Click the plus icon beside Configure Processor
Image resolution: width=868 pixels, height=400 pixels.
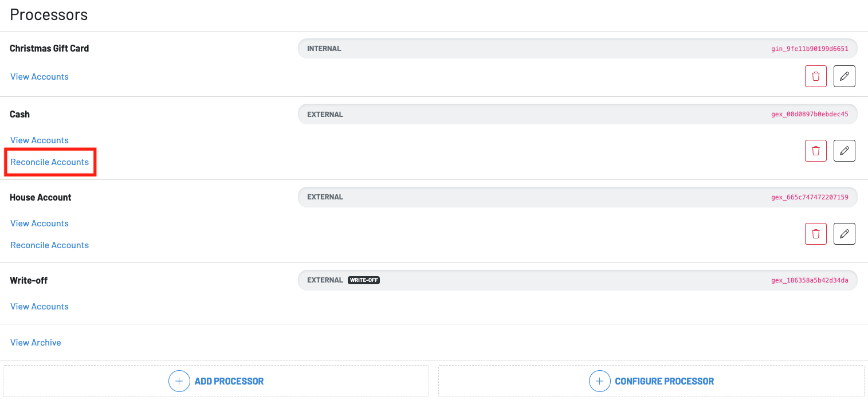(599, 381)
